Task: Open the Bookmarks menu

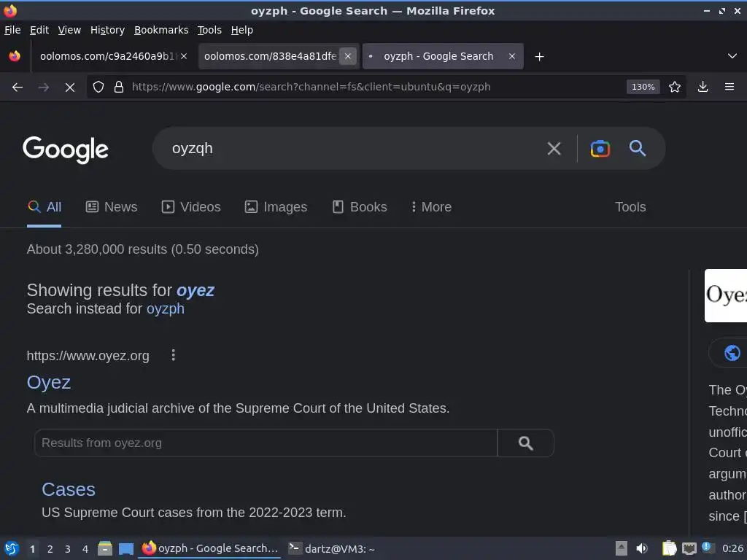Action: 161,30
